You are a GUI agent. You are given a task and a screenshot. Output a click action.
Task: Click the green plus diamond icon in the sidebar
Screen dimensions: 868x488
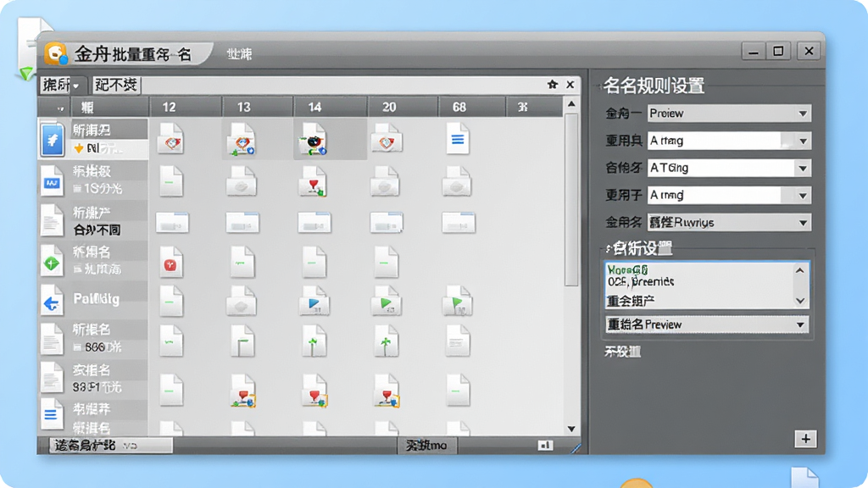coord(52,262)
